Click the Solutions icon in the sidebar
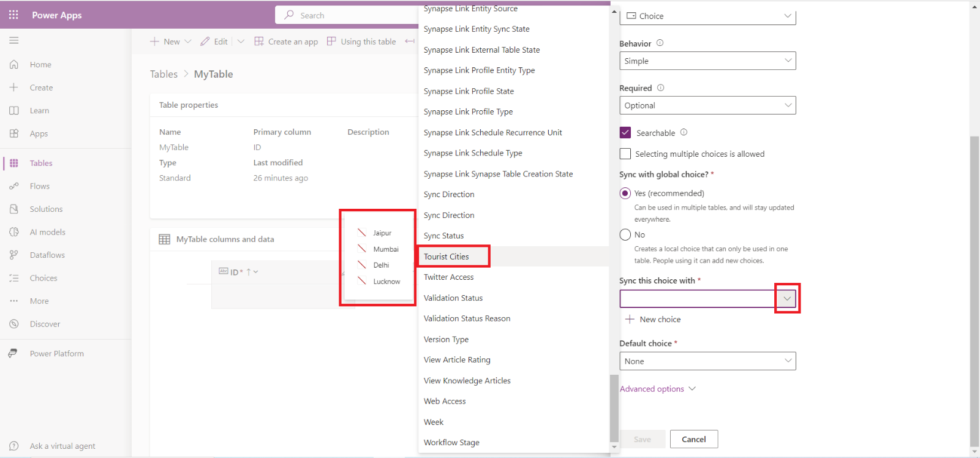The height and width of the screenshot is (458, 980). click(x=13, y=209)
